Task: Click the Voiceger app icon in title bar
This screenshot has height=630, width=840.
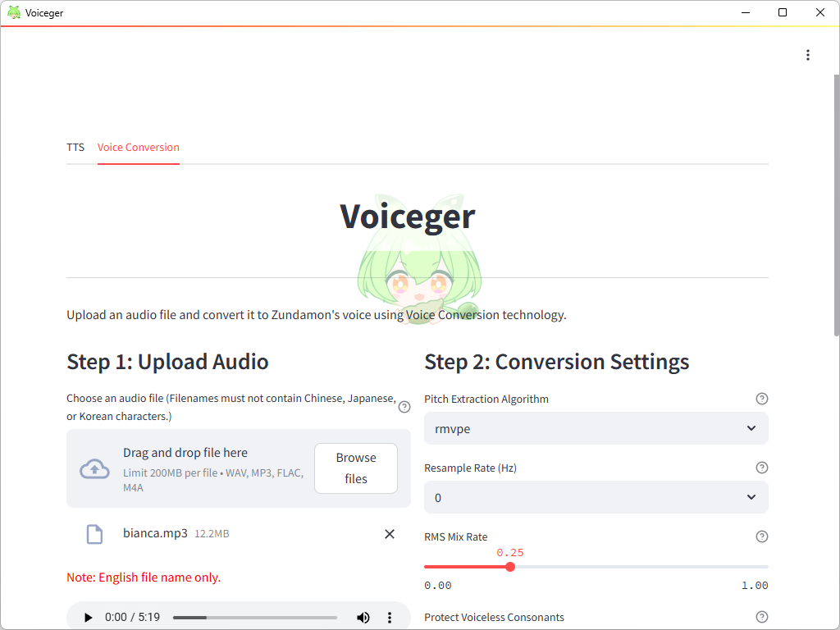Action: click(14, 12)
